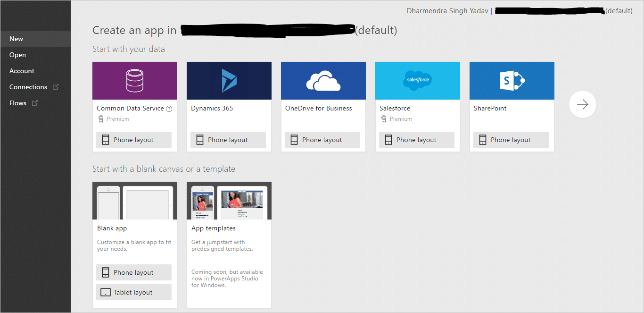Choose Tablet layout for Blank app
This screenshot has width=644, height=313.
click(x=134, y=292)
